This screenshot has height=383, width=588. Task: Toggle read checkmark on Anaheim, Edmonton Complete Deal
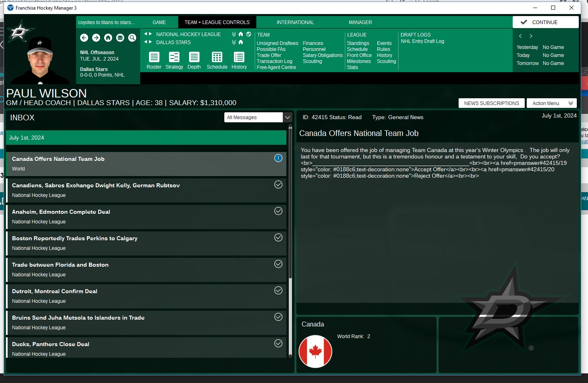[x=278, y=211]
